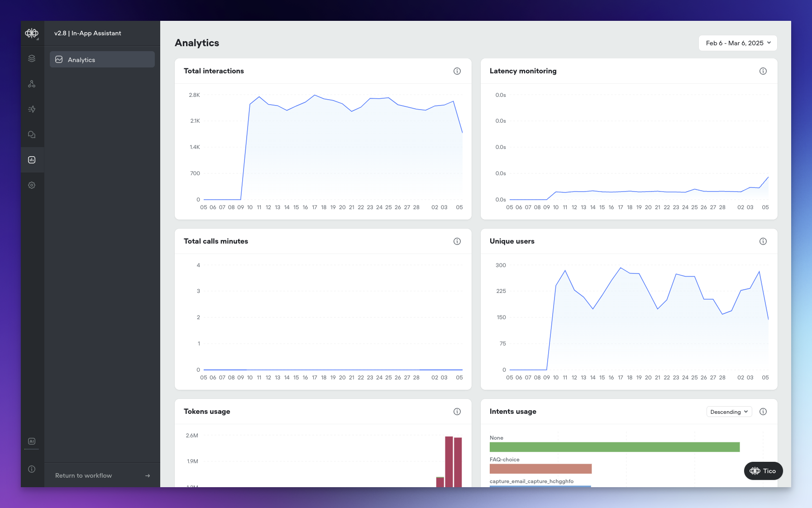This screenshot has height=508, width=812.
Task: Select the layers icon in the sidebar
Action: 32,58
